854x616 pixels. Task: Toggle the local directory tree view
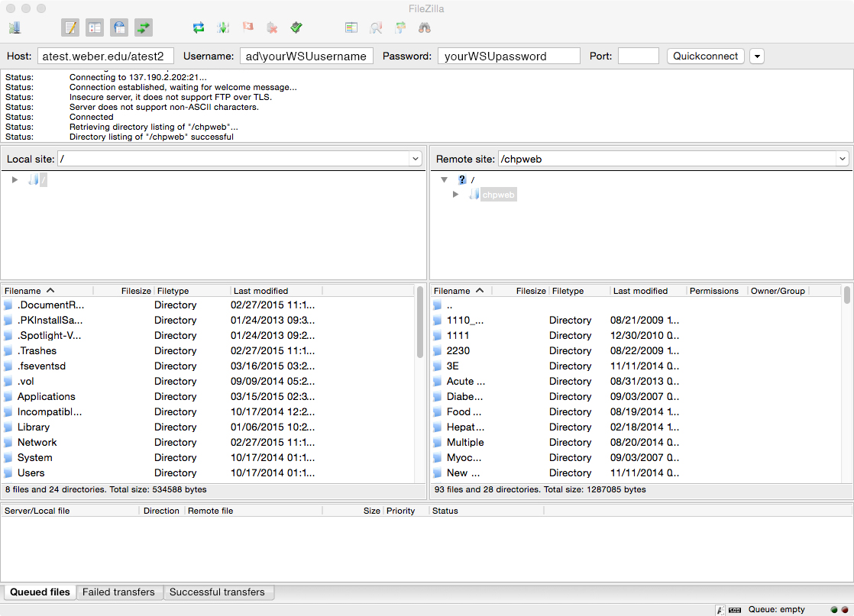95,28
